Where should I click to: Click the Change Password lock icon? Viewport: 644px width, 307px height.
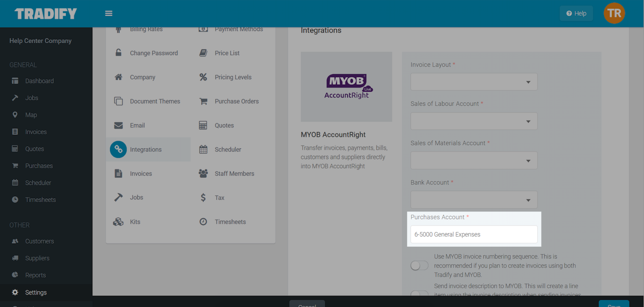[x=118, y=53]
